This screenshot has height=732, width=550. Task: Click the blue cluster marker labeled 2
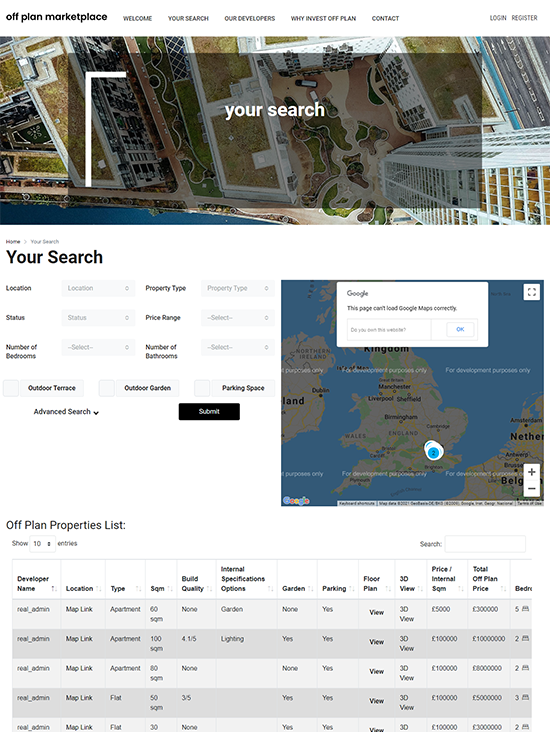pyautogui.click(x=434, y=452)
